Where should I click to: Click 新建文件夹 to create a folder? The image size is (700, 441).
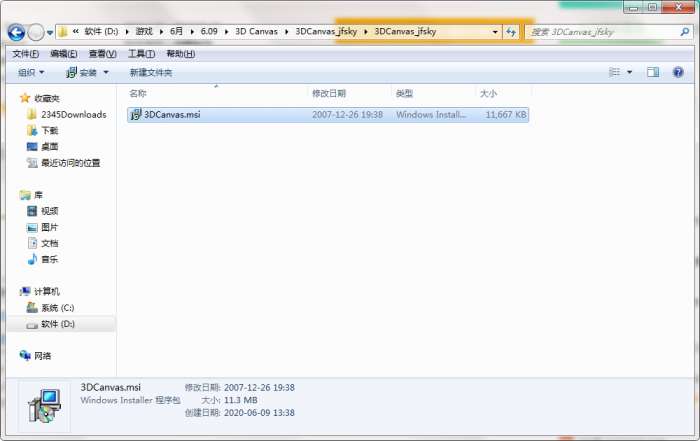point(150,72)
